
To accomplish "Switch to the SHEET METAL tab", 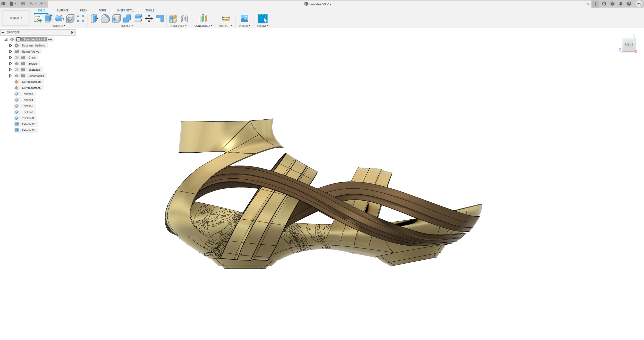I will [x=125, y=11].
